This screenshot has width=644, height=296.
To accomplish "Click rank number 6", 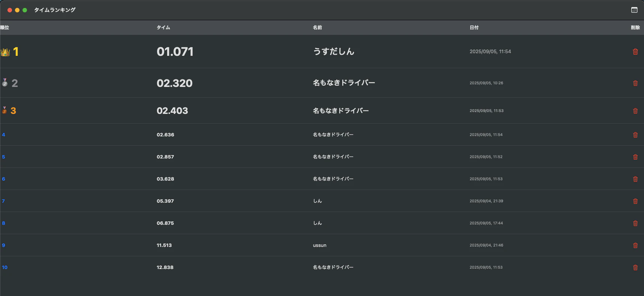I will (3, 179).
